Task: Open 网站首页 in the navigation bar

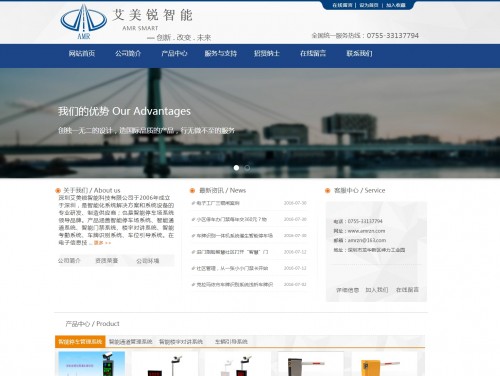Action: [x=82, y=53]
